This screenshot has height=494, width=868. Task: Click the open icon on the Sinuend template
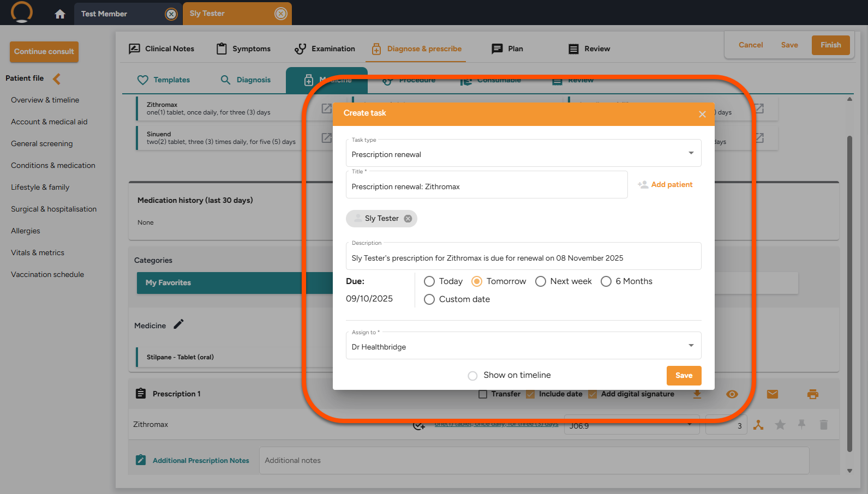coord(327,138)
